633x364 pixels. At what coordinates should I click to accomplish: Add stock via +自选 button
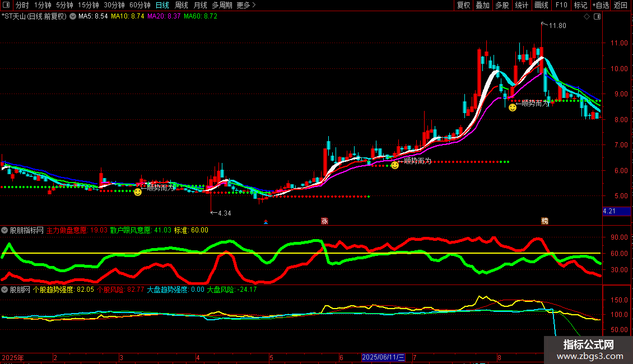click(x=601, y=5)
